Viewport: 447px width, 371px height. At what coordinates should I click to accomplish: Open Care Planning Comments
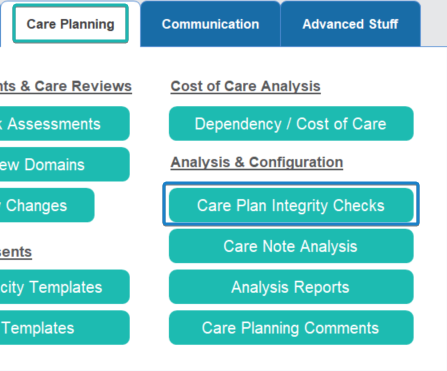tap(291, 328)
